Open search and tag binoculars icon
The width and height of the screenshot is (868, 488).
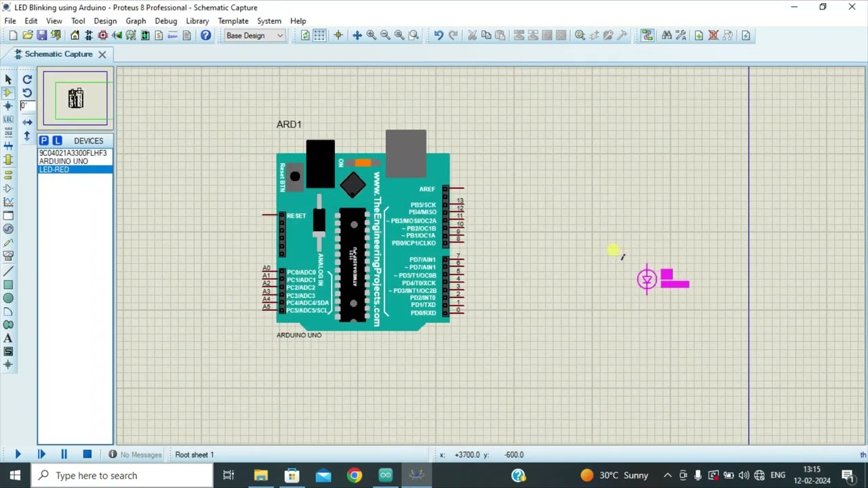tap(667, 35)
